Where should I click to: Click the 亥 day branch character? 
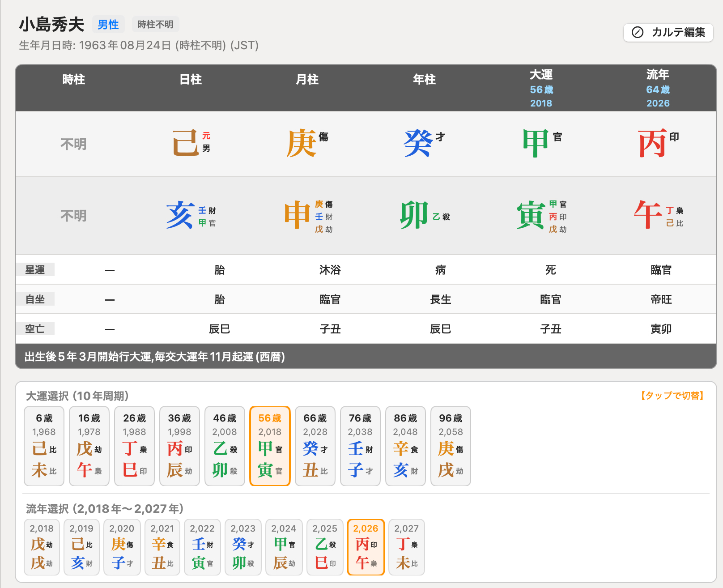pyautogui.click(x=180, y=215)
